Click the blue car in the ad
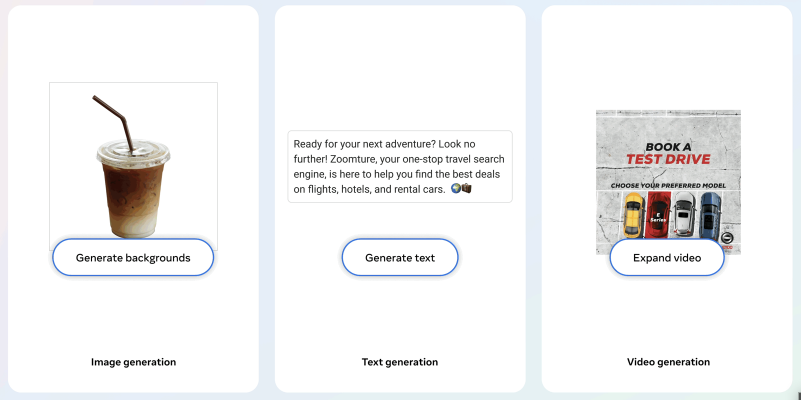Viewport: 801px width, 400px height. point(709,214)
